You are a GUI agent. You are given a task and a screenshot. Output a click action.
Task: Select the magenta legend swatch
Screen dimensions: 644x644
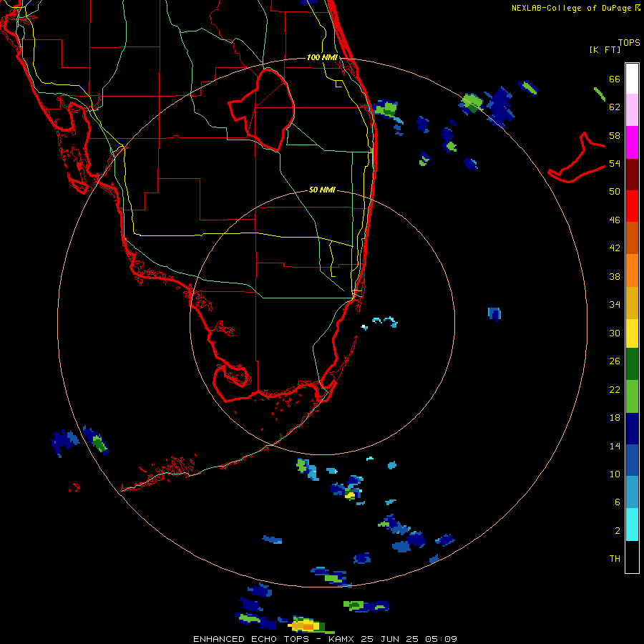coord(632,142)
